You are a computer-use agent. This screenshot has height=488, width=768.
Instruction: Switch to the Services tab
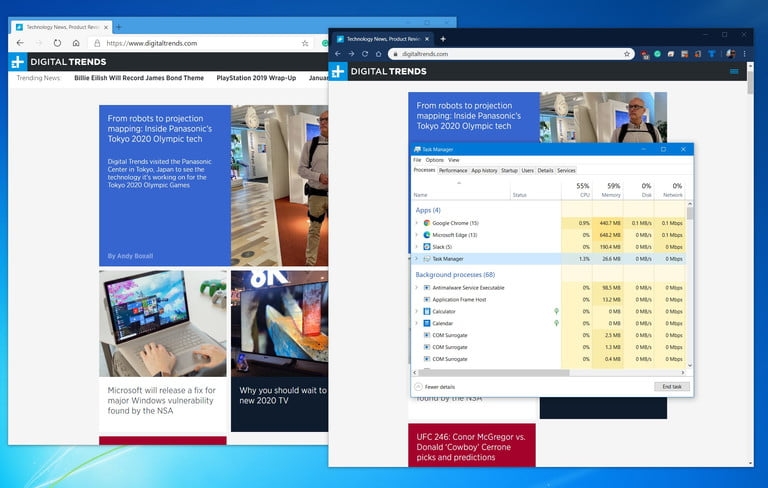566,171
